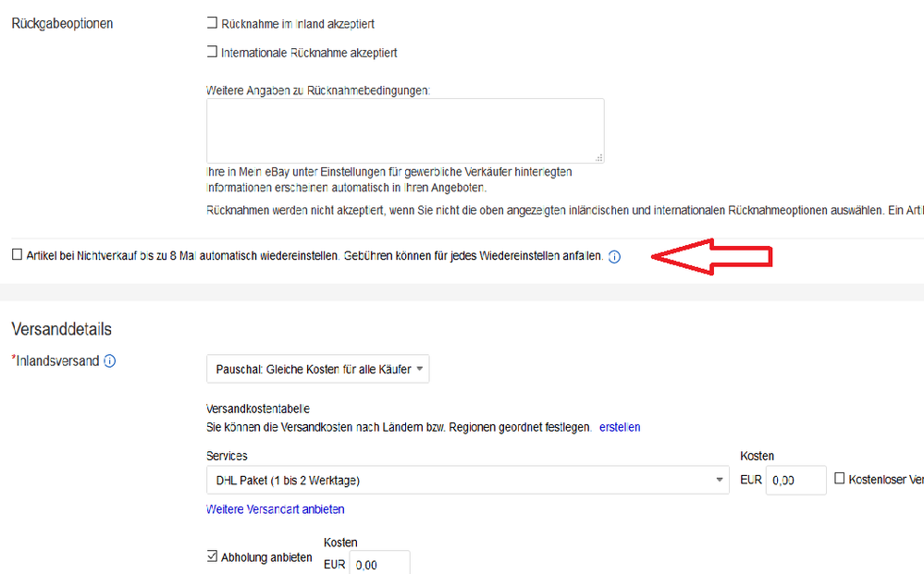Select "Weitere Versandart anbieten"
The image size is (924, 574).
pos(275,508)
